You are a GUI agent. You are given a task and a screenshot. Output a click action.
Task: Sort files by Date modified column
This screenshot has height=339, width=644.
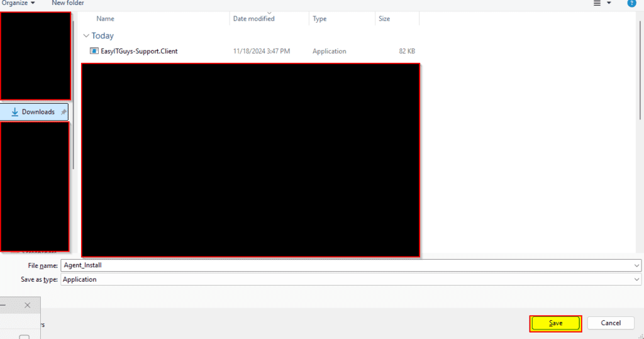pyautogui.click(x=253, y=19)
